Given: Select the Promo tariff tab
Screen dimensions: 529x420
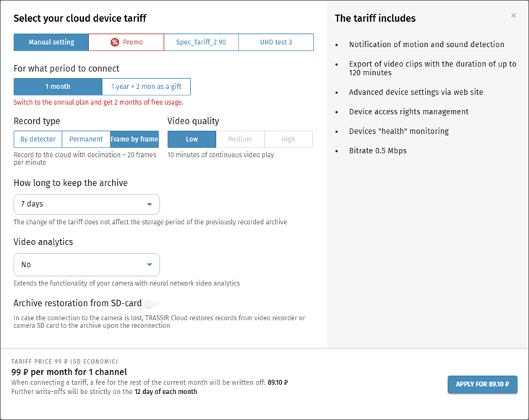Looking at the screenshot, I should pyautogui.click(x=126, y=42).
